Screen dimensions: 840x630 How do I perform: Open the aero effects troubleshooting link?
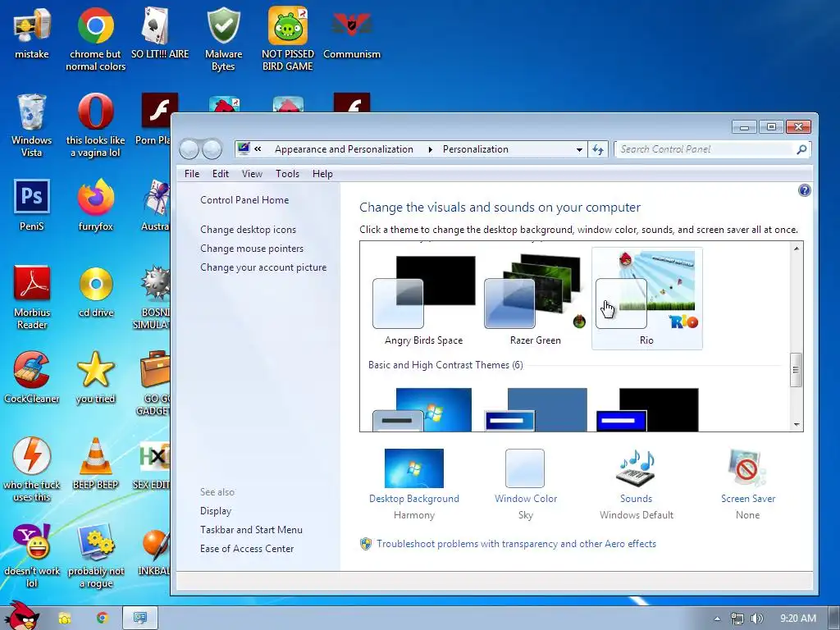coord(516,544)
